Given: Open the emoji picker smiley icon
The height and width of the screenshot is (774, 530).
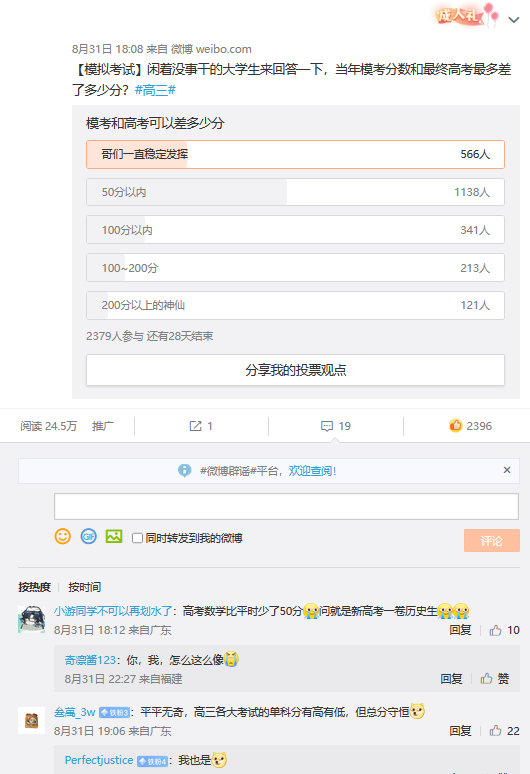Looking at the screenshot, I should 63,537.
